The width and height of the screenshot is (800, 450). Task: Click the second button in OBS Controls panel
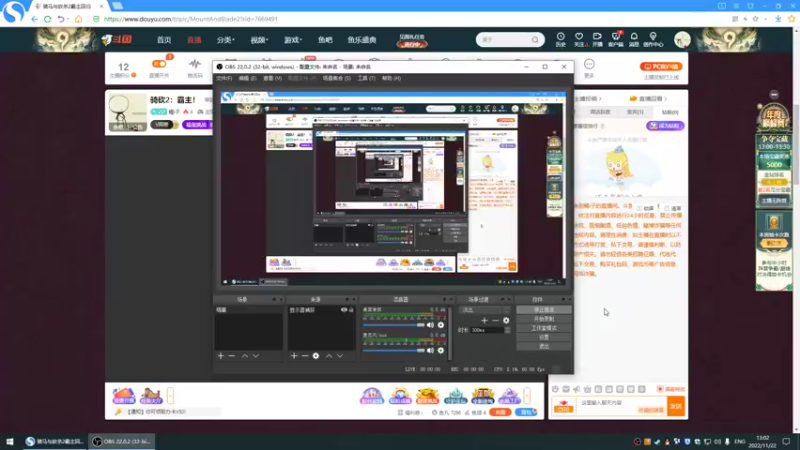pos(544,319)
